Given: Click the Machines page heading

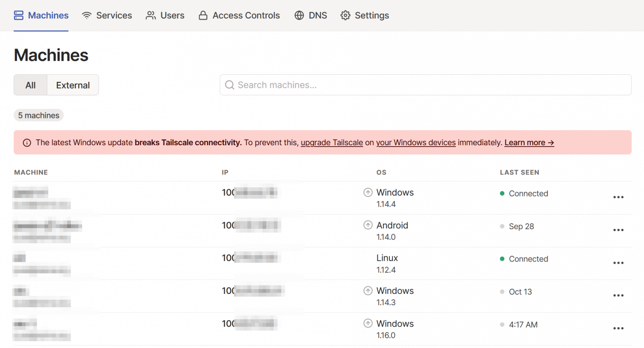Looking at the screenshot, I should (x=51, y=55).
